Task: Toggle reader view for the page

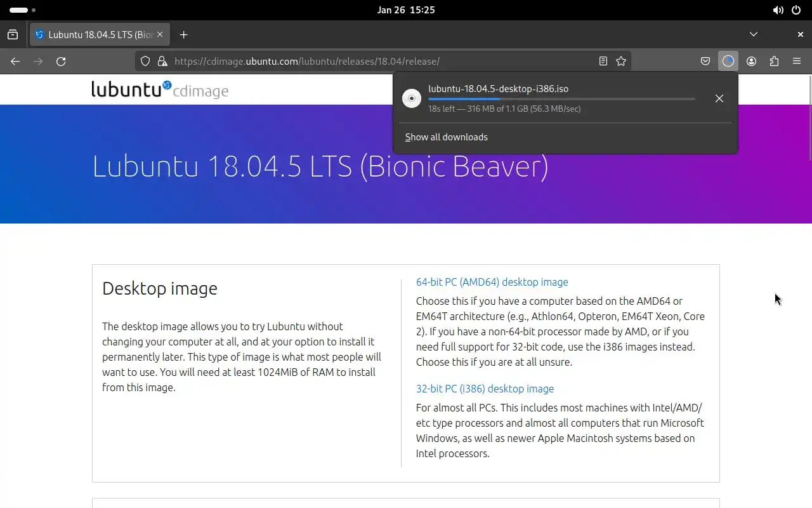Action: (x=603, y=61)
